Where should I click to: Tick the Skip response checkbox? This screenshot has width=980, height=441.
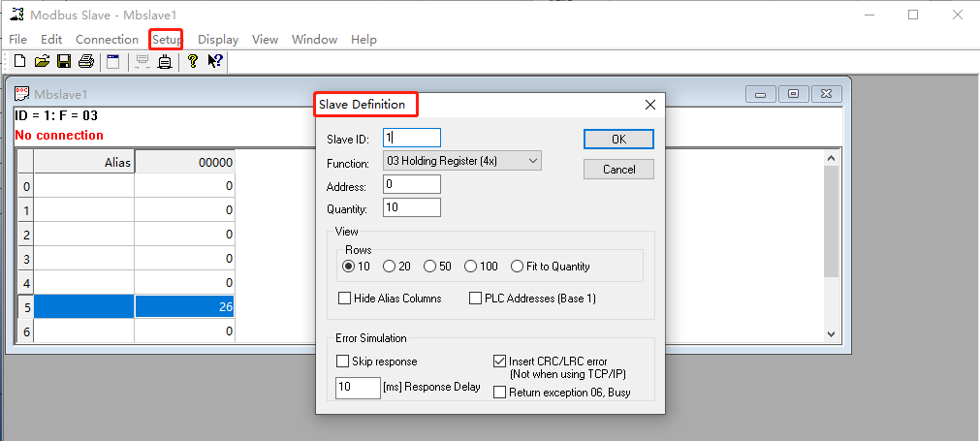pyautogui.click(x=342, y=362)
